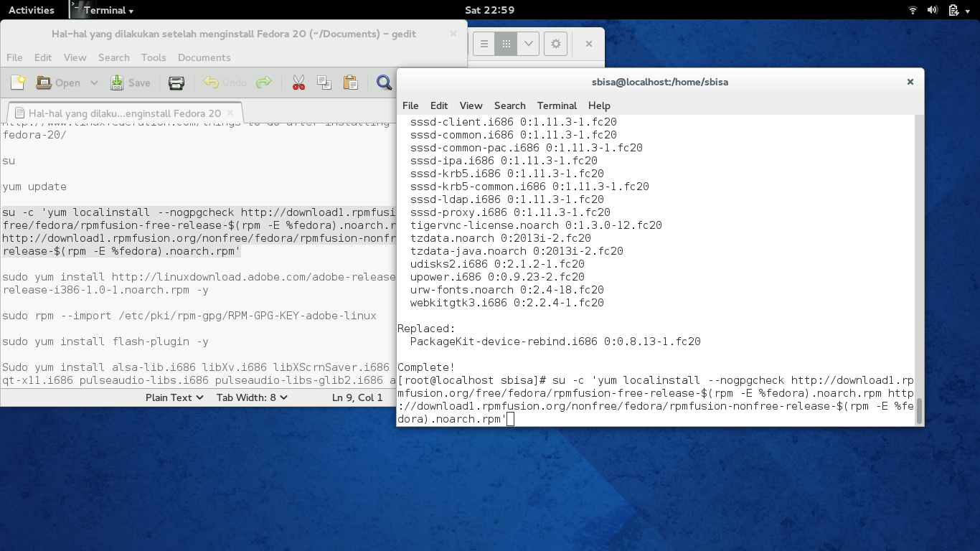Click the 'Replaced:' heading in terminal output
This screenshot has width=980, height=551.
426,329
